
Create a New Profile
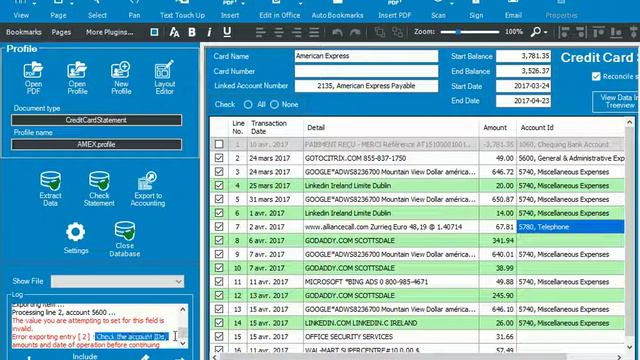coord(121,78)
